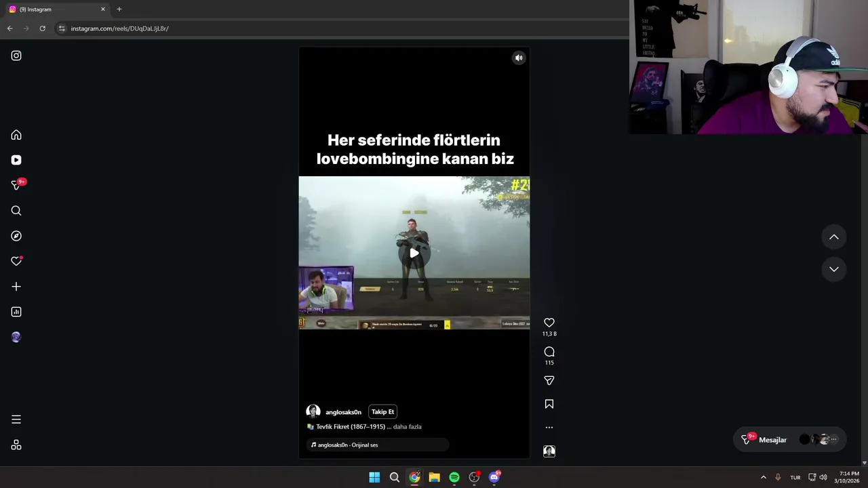Open Windows taskbar search
Screen dimensions: 868x488
394,478
